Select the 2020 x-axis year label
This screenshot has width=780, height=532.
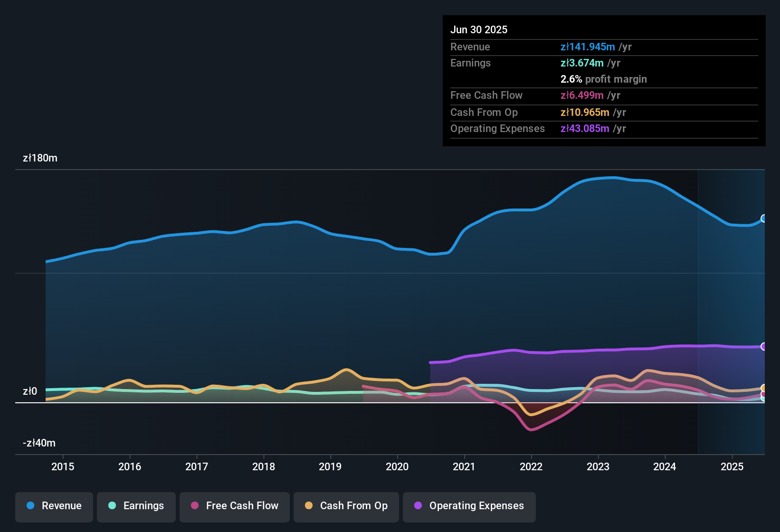point(397,467)
